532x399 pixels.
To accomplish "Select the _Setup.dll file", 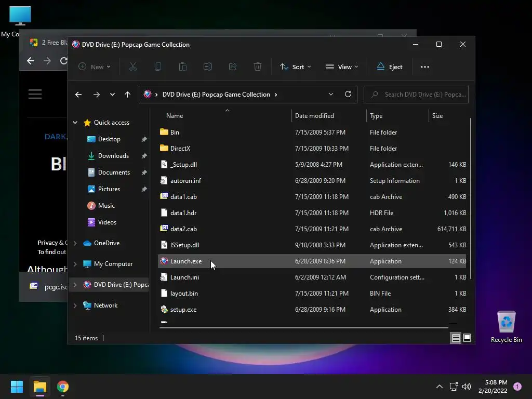I will [312, 165].
